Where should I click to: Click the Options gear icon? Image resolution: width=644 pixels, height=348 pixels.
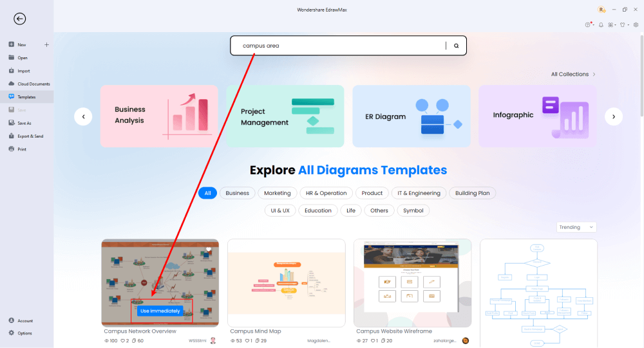pyautogui.click(x=12, y=333)
